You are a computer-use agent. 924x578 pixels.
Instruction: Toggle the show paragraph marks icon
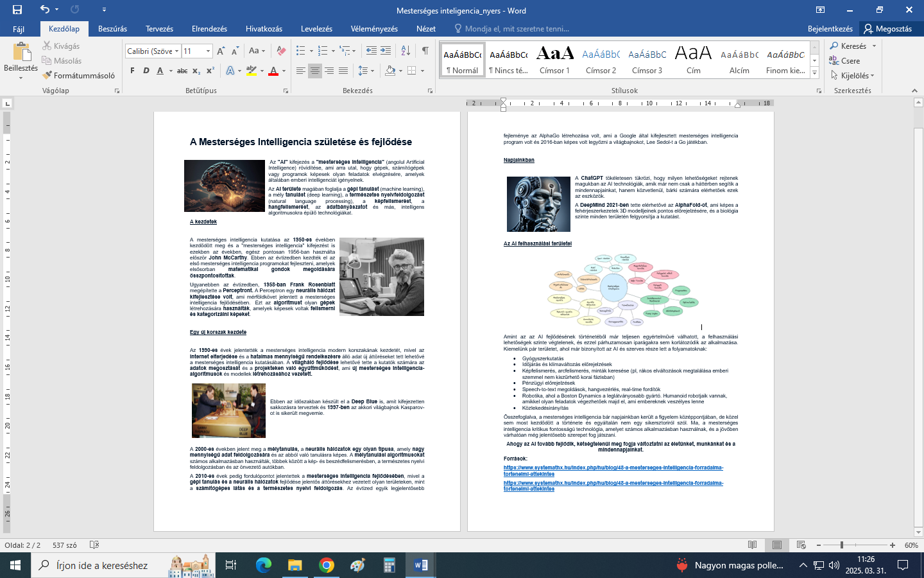[425, 51]
